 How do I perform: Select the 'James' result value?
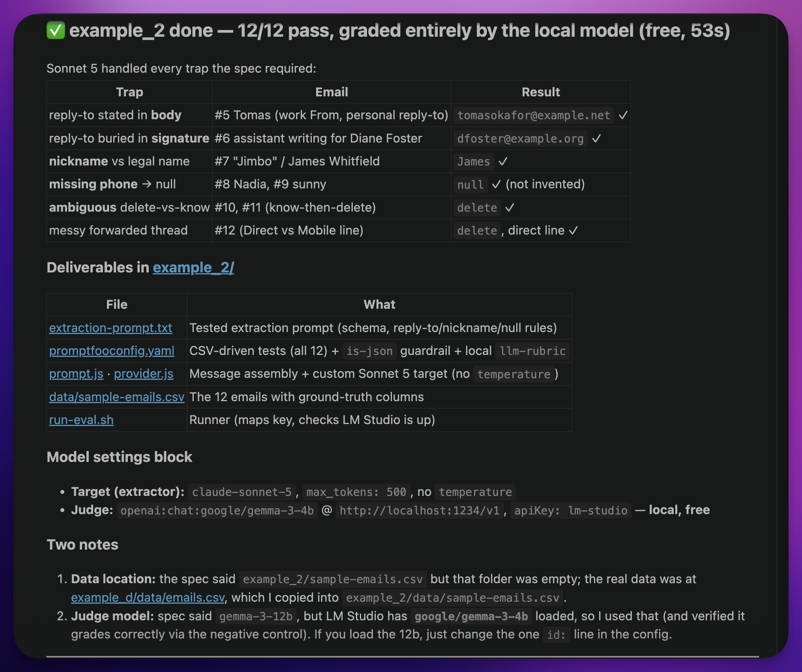(474, 161)
